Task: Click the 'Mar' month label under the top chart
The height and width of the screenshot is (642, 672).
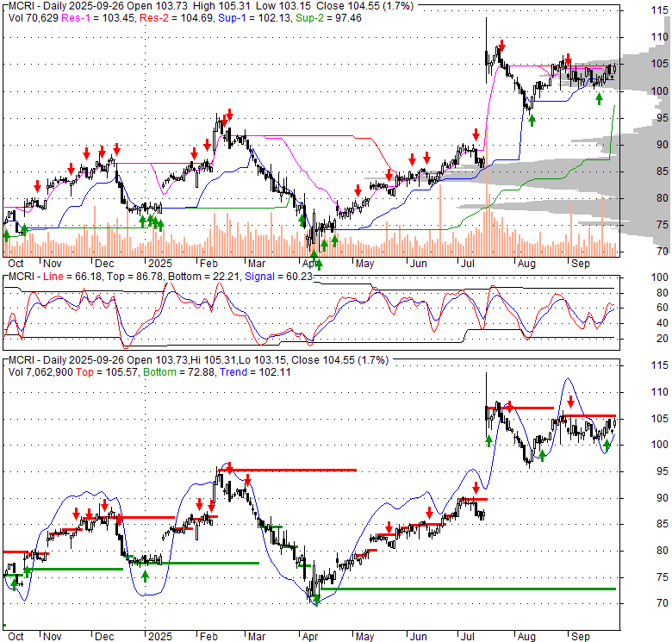Action: click(x=256, y=264)
